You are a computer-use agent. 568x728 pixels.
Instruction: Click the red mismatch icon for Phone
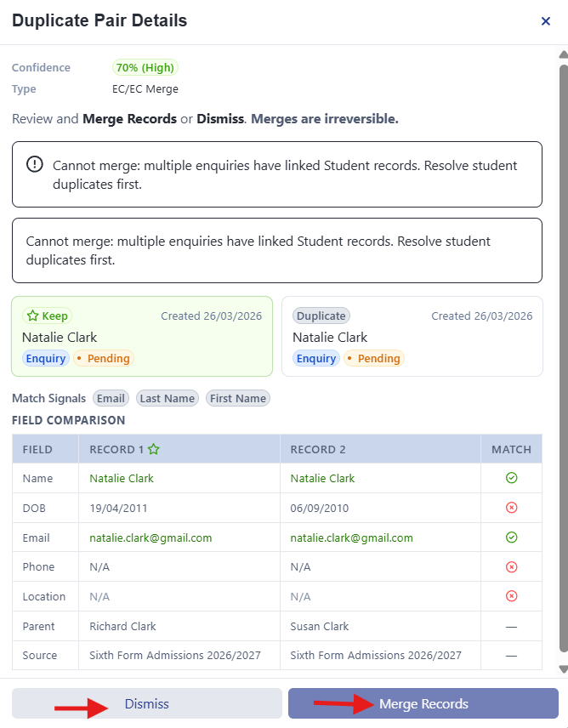coord(511,567)
